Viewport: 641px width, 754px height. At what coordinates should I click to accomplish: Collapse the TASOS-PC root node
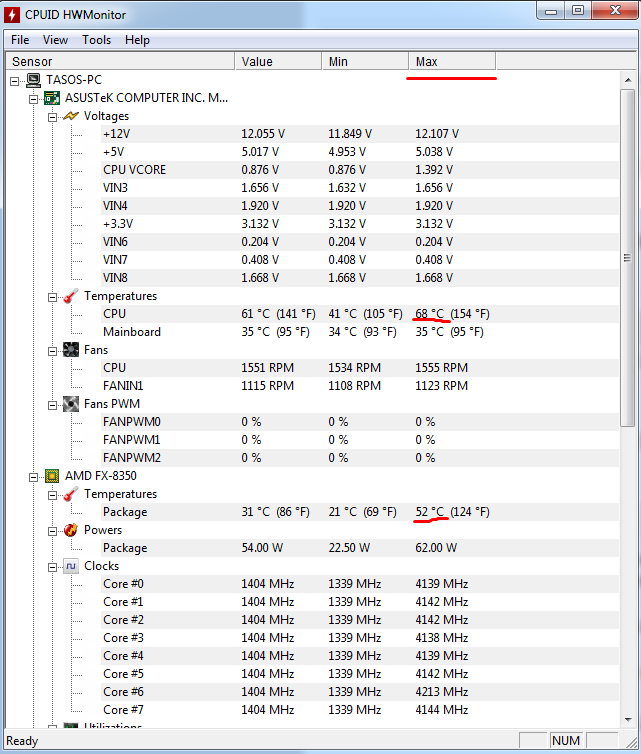(14, 81)
